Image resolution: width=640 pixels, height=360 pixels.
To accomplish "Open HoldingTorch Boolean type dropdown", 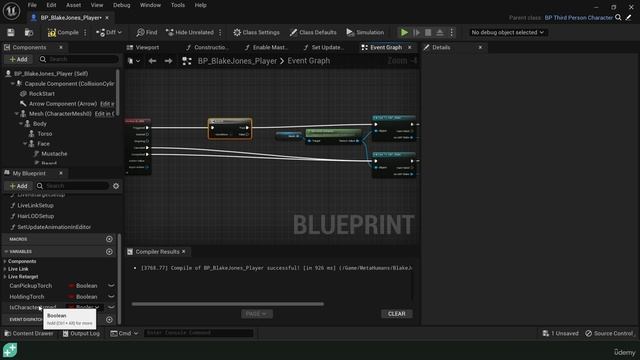I will tap(84, 297).
